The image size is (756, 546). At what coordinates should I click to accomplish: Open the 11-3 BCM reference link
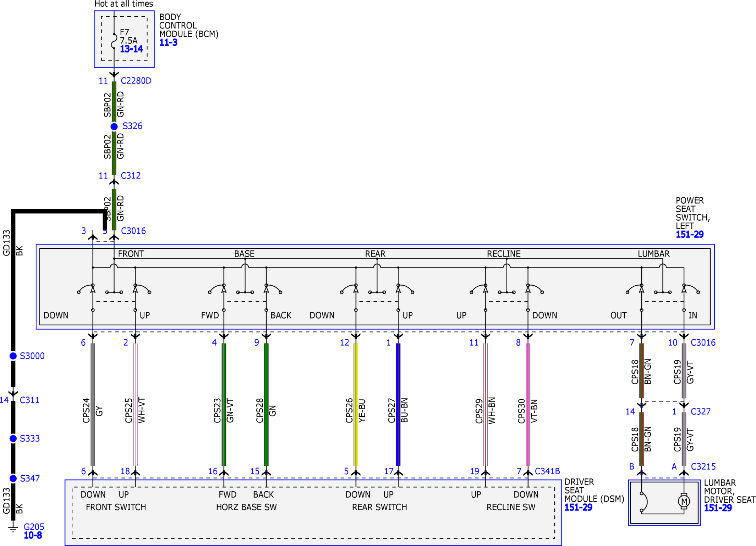(168, 43)
